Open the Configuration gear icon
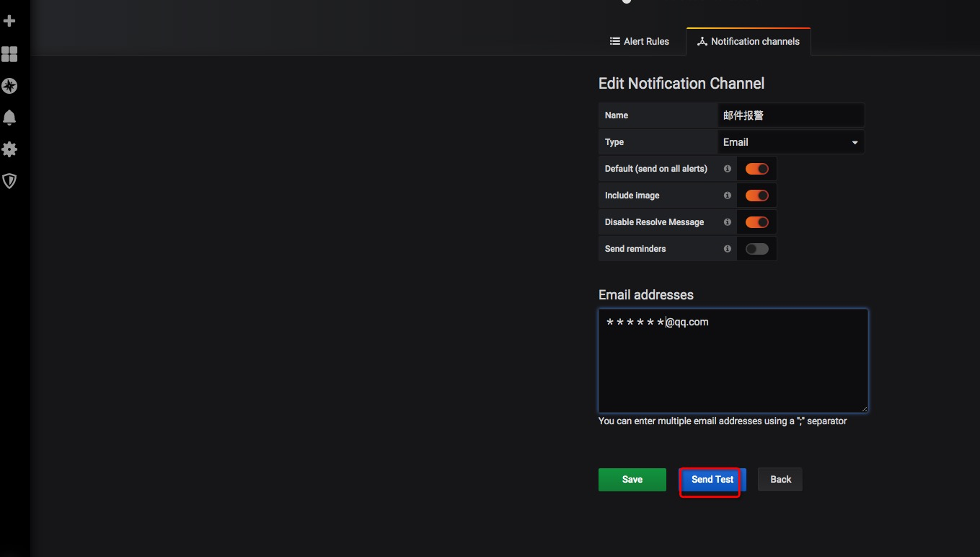Image resolution: width=980 pixels, height=557 pixels. pos(9,149)
